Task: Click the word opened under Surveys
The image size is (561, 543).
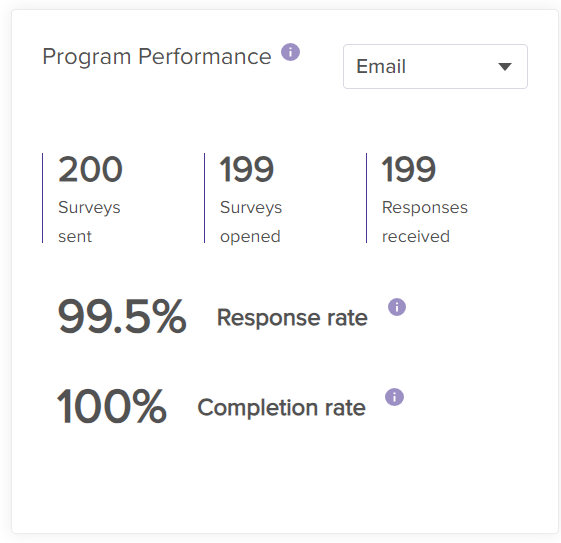Action: click(x=250, y=238)
